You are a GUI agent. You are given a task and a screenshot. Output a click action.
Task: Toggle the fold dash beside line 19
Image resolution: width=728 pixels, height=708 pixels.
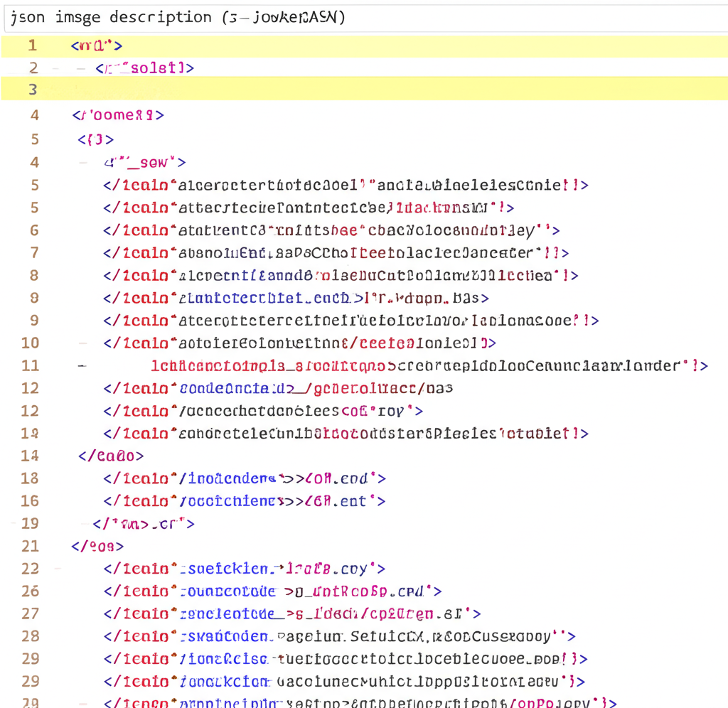coord(14,524)
